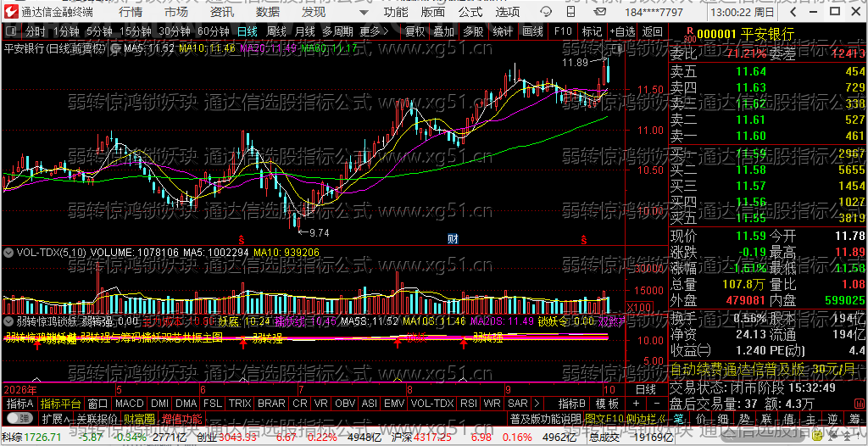Select the 60分钟 period

coord(214,31)
